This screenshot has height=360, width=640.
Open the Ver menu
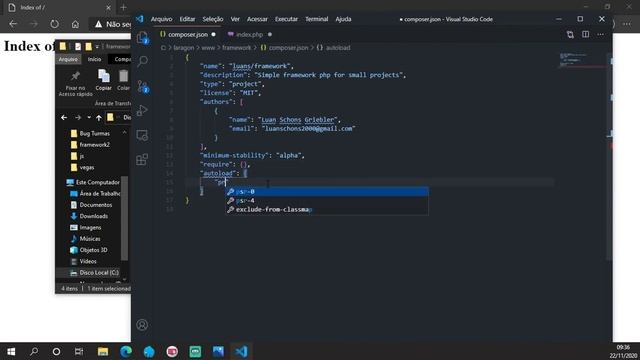point(235,19)
